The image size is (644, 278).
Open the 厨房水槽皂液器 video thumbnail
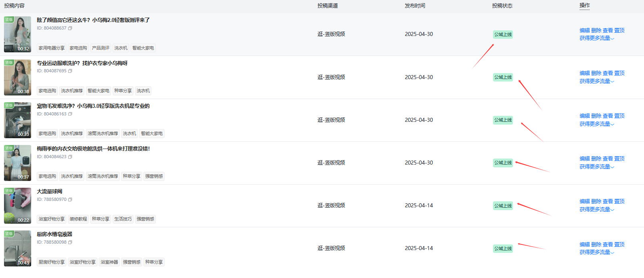tap(18, 248)
